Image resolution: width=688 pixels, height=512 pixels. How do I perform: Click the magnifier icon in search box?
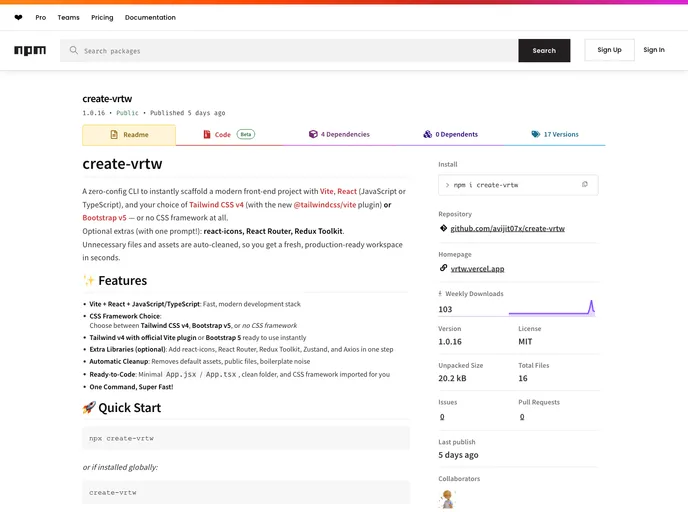(74, 50)
